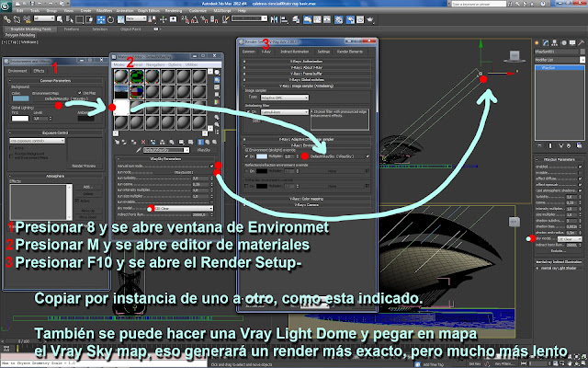Open the Hierarchy tab in command panel
Screen dimensions: 588x368
point(554,43)
